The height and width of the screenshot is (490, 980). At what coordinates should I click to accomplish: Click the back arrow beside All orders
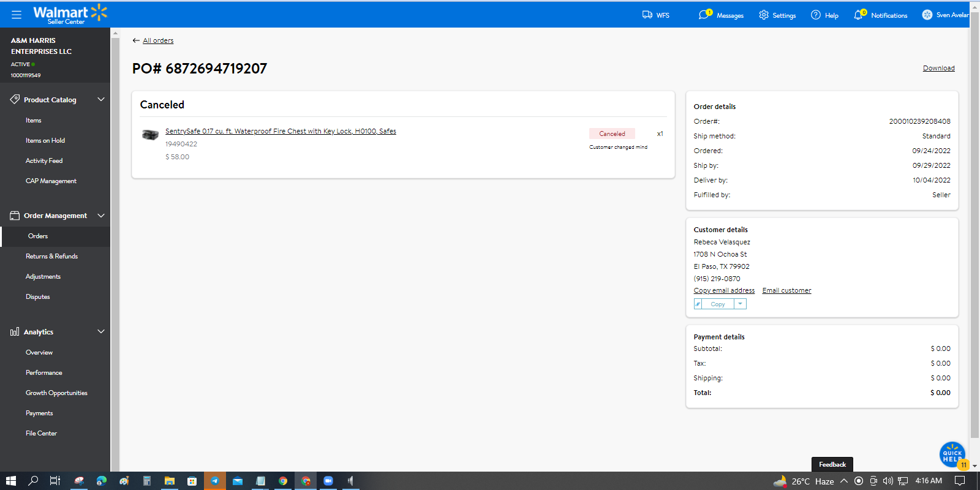136,40
